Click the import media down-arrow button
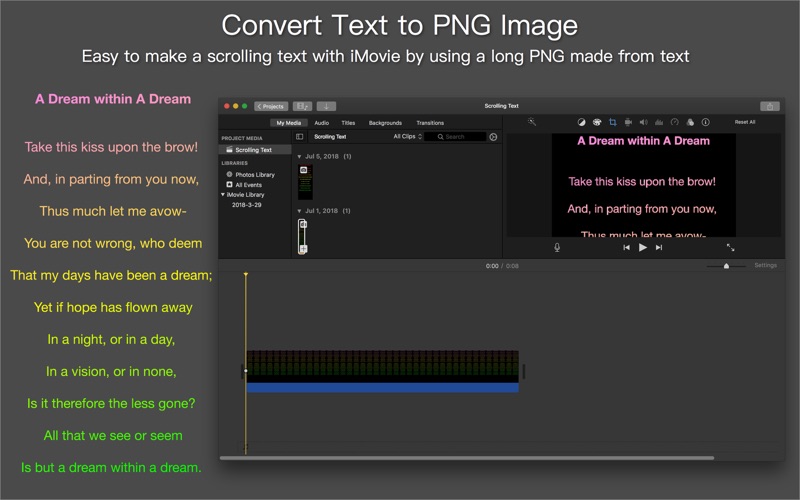This screenshot has width=800, height=500. coord(326,106)
